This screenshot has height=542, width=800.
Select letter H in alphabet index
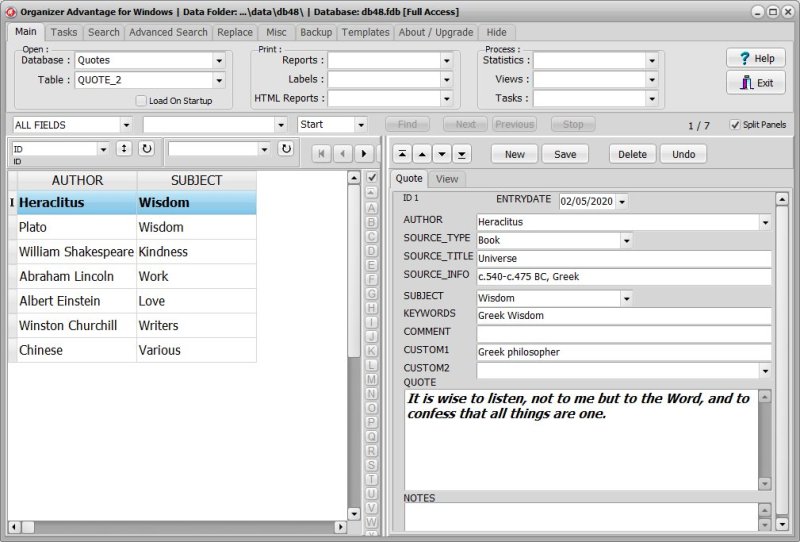[371, 308]
